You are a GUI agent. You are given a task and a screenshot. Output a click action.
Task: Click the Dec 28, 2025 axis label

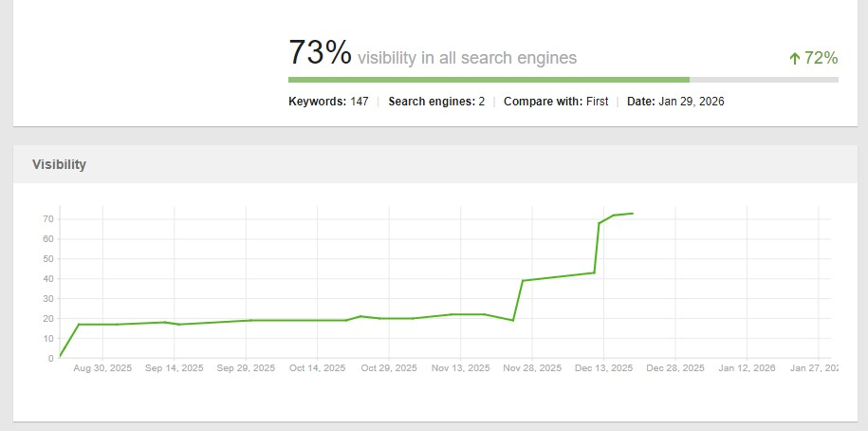(x=675, y=367)
